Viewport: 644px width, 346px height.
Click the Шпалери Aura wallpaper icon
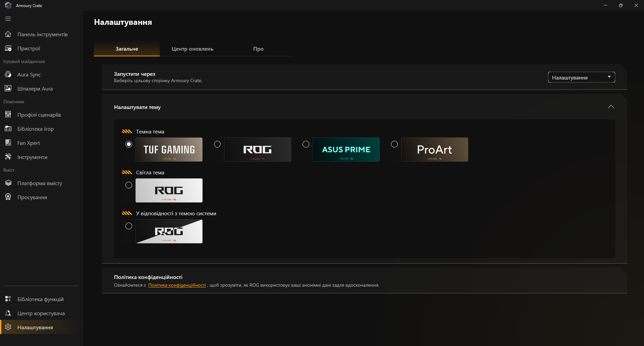tap(8, 89)
